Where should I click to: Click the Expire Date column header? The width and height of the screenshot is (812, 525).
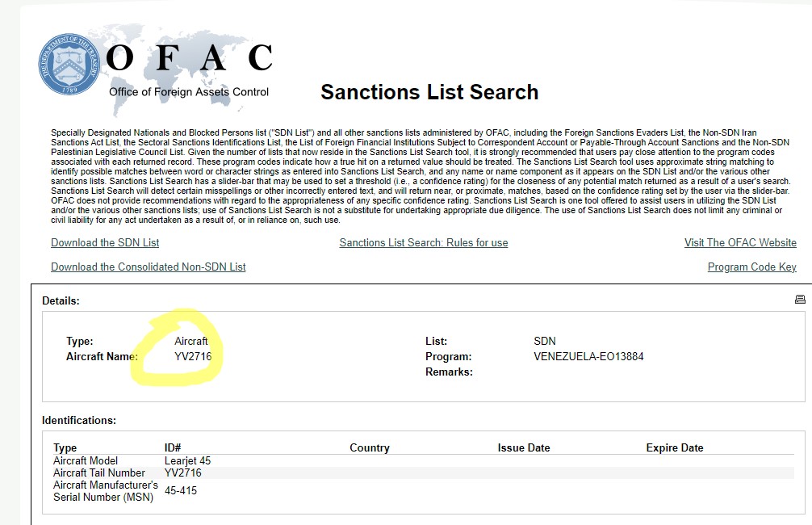coord(675,447)
